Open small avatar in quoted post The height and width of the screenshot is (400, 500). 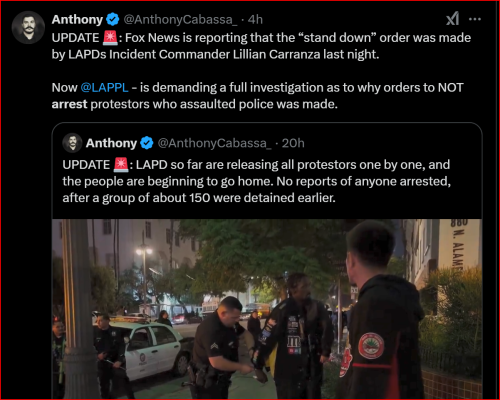point(72,143)
